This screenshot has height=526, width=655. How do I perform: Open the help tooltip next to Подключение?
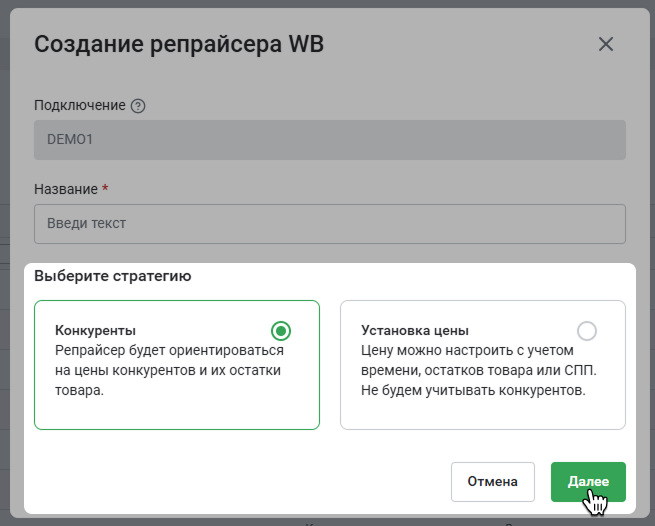138,106
